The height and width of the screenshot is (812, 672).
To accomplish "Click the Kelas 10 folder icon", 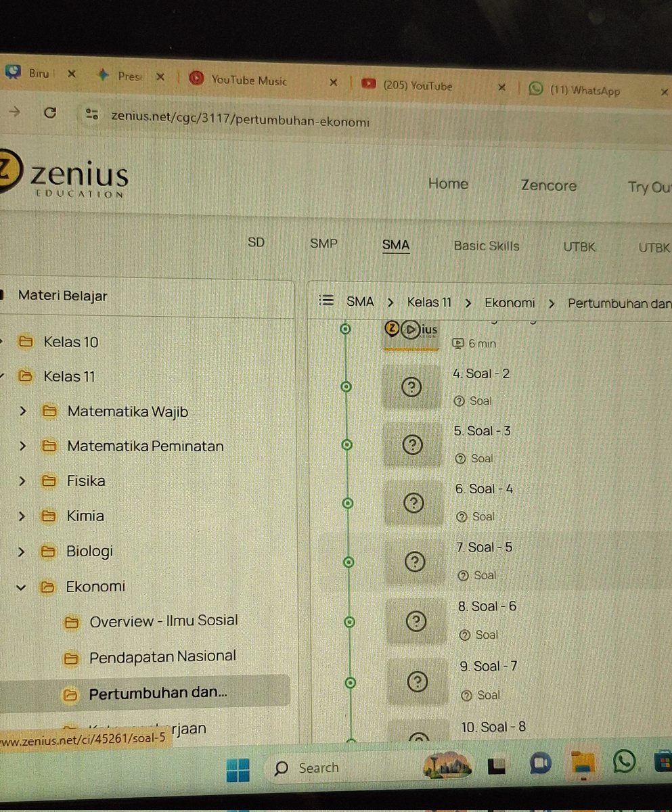I will [x=26, y=342].
